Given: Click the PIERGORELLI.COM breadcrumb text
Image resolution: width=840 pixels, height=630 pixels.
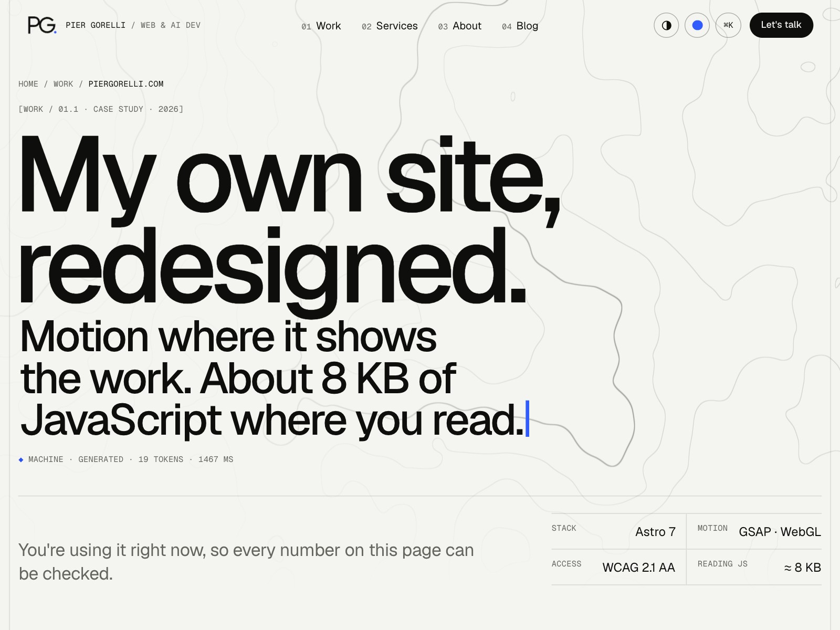Looking at the screenshot, I should [126, 84].
